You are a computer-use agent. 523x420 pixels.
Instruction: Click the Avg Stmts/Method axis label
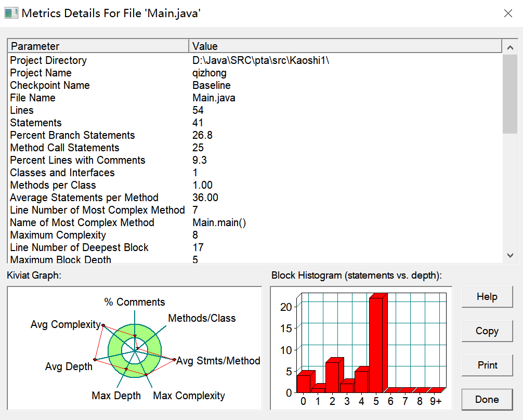tap(218, 361)
